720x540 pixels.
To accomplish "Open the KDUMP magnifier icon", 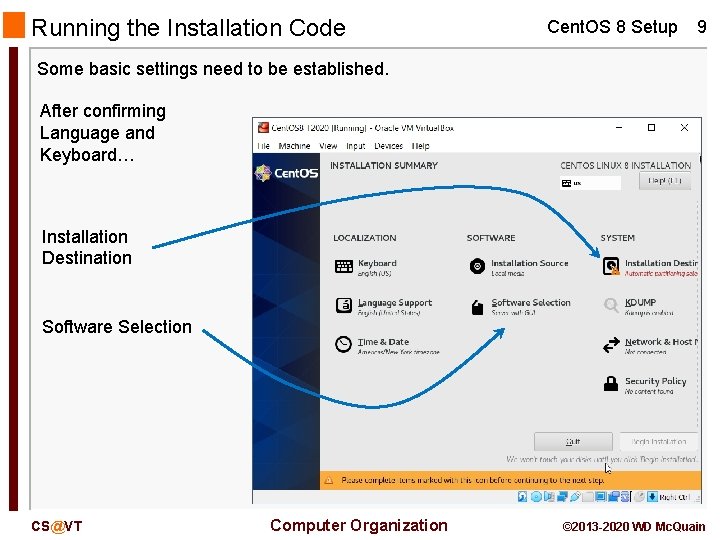I will pyautogui.click(x=611, y=305).
